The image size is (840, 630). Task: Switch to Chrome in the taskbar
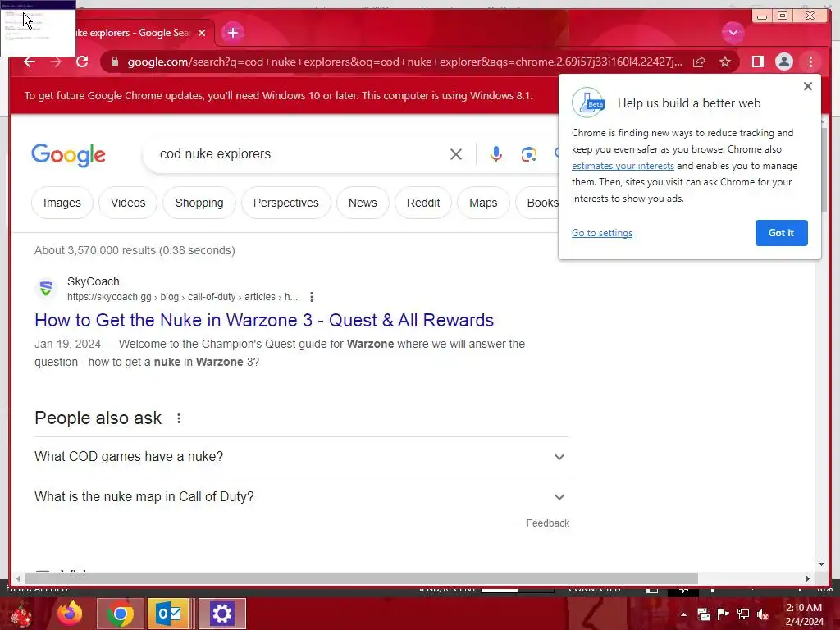point(120,614)
